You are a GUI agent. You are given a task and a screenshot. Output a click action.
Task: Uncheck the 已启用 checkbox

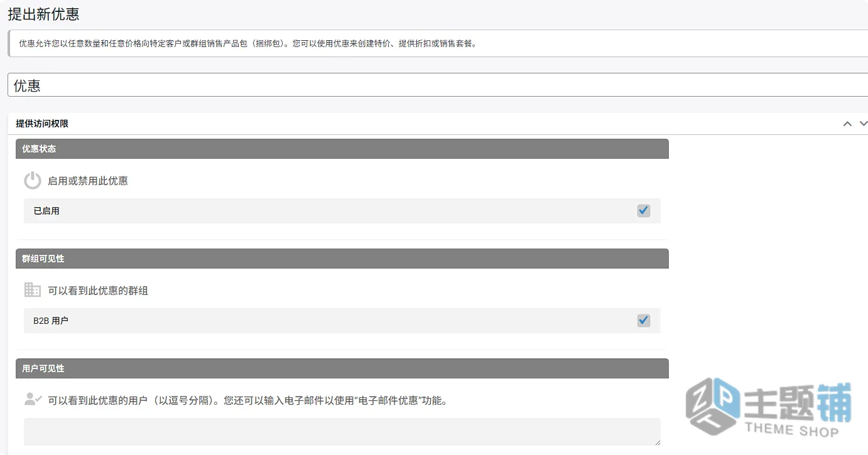point(643,211)
